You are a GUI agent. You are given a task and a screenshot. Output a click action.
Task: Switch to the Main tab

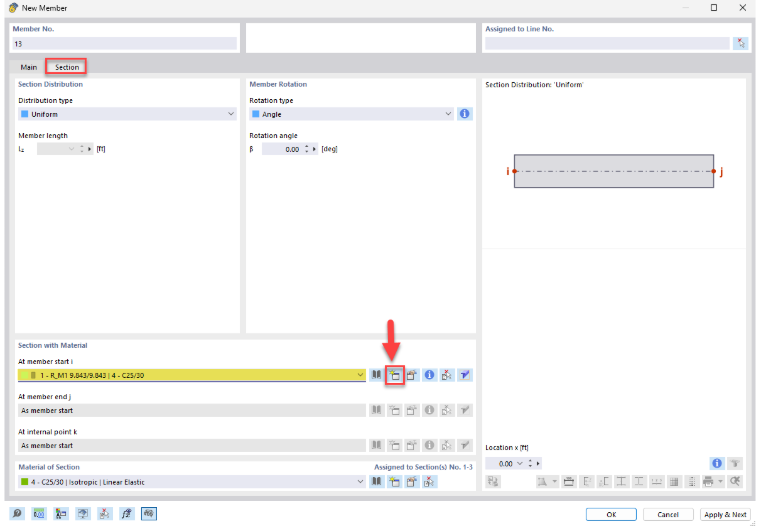(x=29, y=67)
